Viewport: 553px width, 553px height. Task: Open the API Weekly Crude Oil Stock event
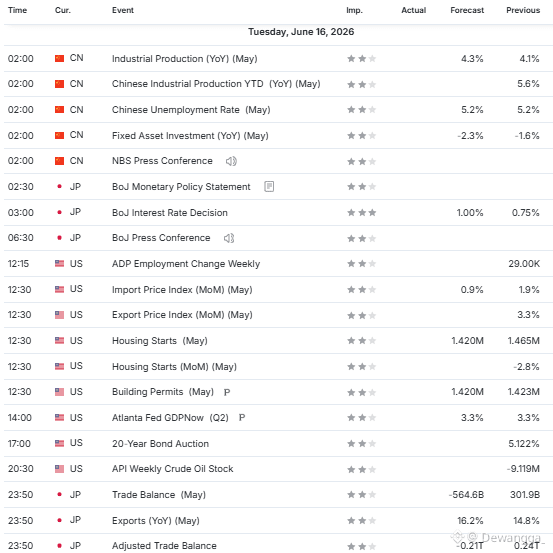point(172,469)
